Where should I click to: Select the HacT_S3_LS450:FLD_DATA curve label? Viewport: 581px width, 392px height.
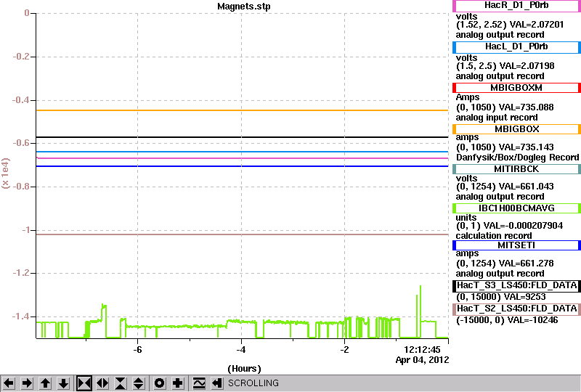click(x=516, y=285)
